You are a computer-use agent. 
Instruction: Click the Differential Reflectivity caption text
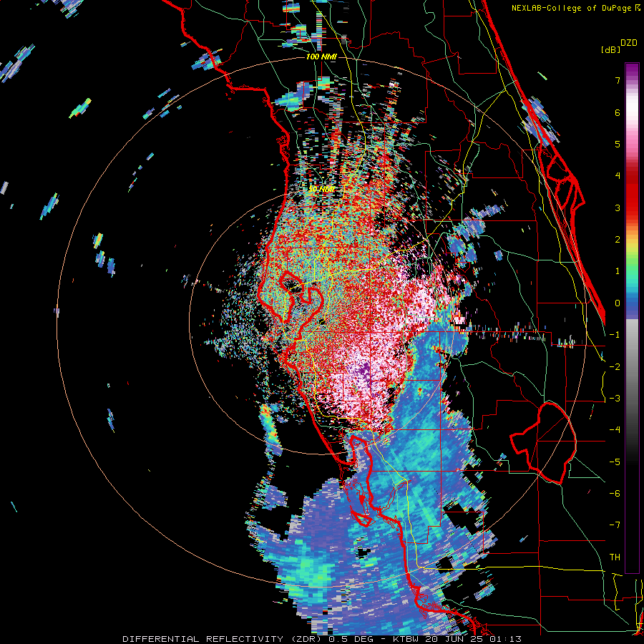[x=322, y=639]
